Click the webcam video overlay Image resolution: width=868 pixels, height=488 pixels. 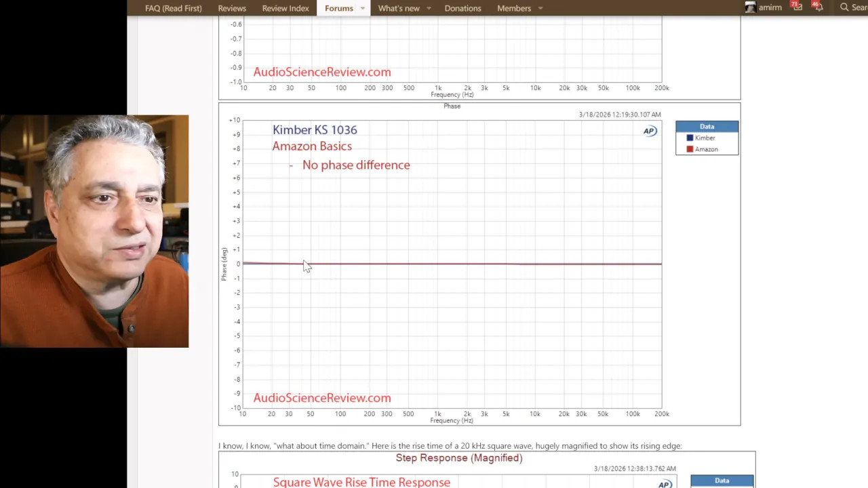pos(94,231)
